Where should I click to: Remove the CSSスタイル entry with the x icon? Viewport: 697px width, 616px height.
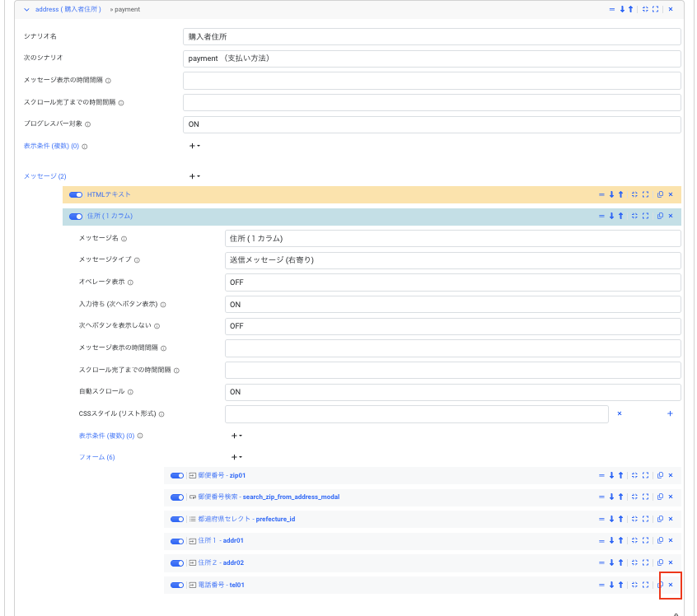620,413
